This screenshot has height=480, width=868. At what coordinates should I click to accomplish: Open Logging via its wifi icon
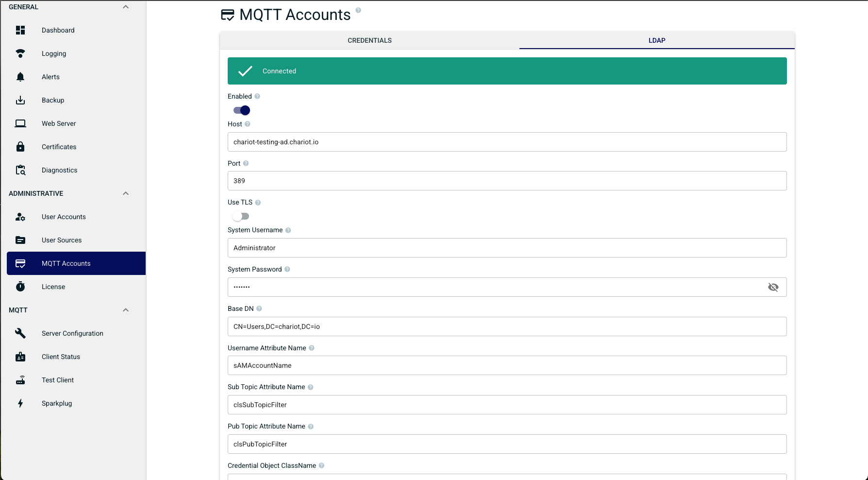pyautogui.click(x=20, y=53)
